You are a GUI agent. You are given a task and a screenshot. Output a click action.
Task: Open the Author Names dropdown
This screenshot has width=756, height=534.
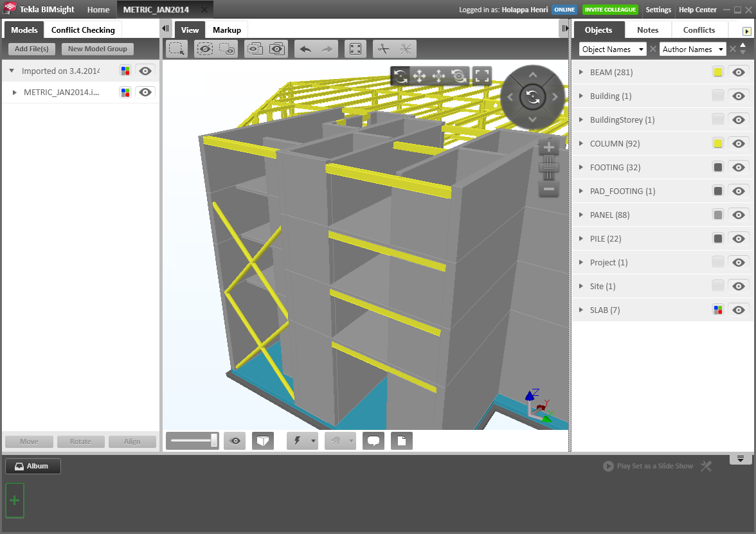693,49
